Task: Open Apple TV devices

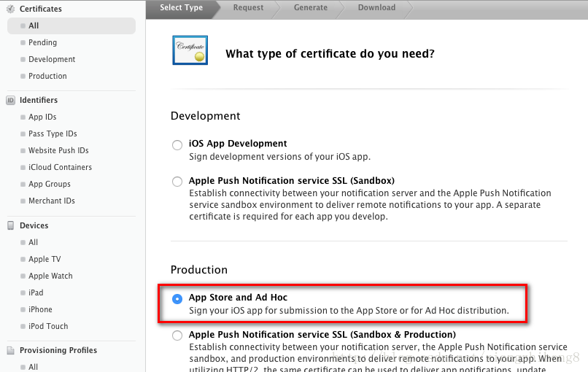Action: [45, 259]
